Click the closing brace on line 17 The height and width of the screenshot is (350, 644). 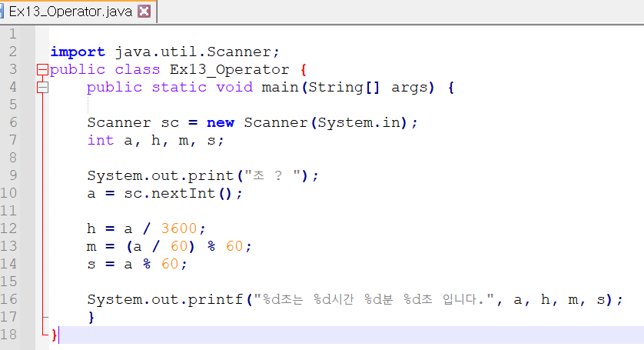pyautogui.click(x=91, y=317)
